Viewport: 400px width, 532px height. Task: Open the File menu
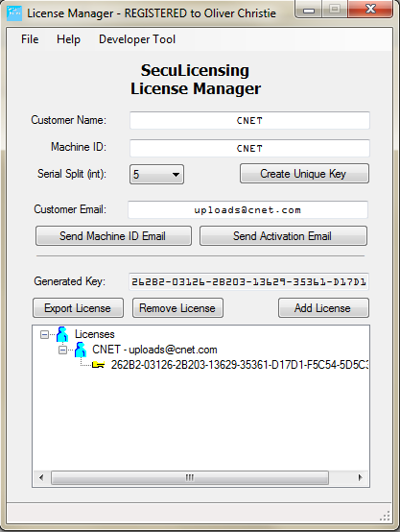click(30, 39)
